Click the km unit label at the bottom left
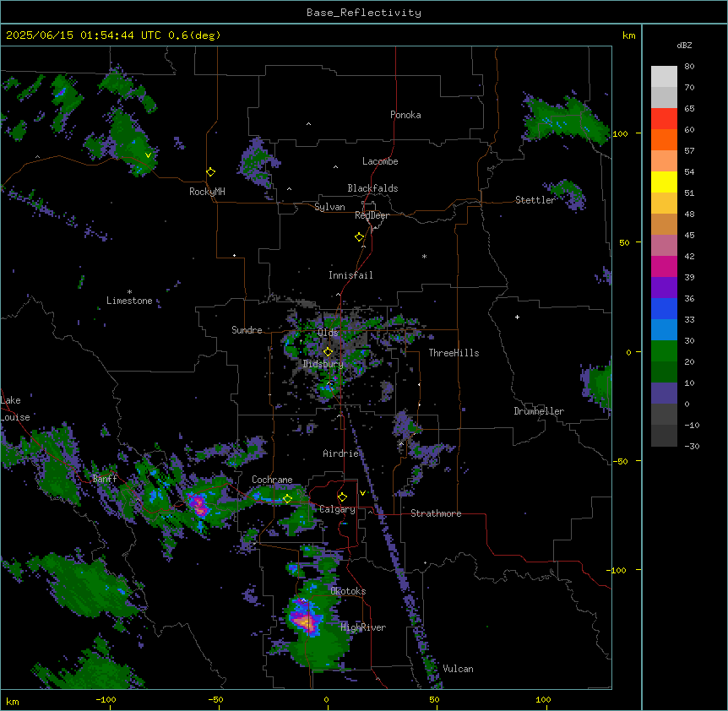728x711 pixels. pos(13,701)
